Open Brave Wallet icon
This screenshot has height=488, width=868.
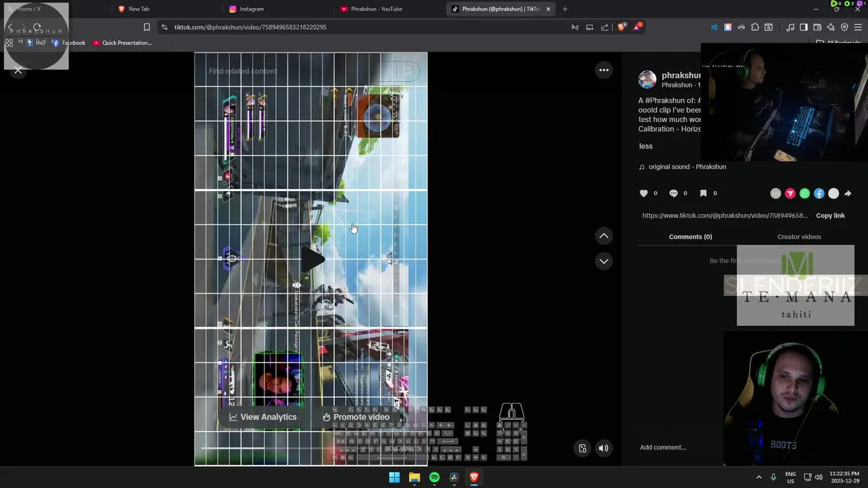[x=817, y=27]
